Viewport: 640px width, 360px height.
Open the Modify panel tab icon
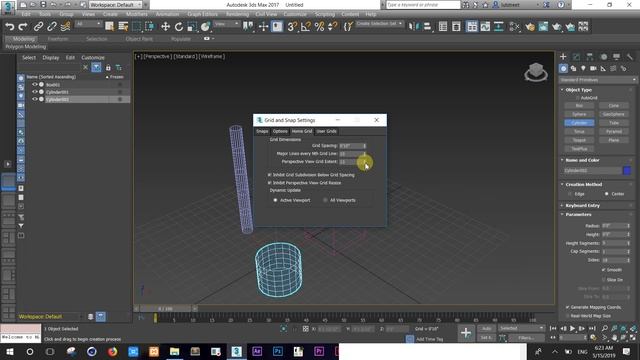coord(576,57)
